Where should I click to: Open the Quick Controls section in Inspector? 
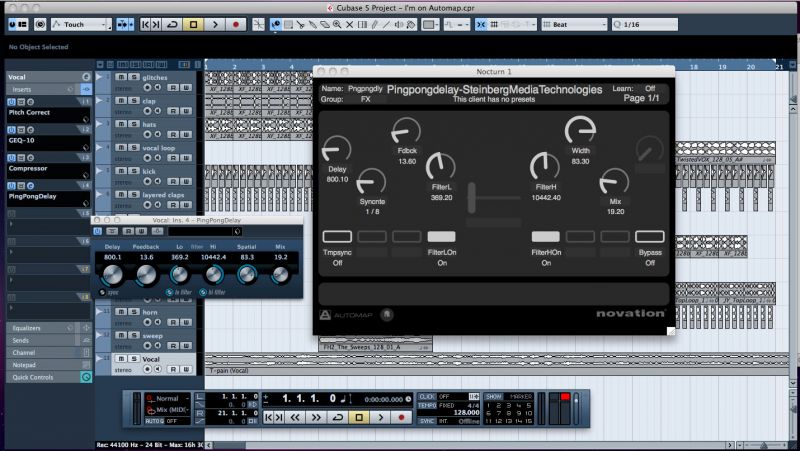[49, 377]
